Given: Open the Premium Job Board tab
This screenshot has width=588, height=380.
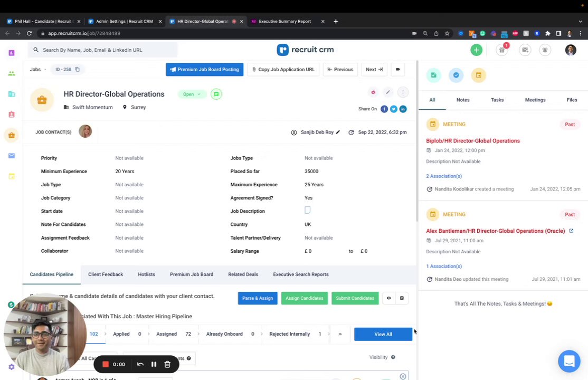Looking at the screenshot, I should [192, 274].
